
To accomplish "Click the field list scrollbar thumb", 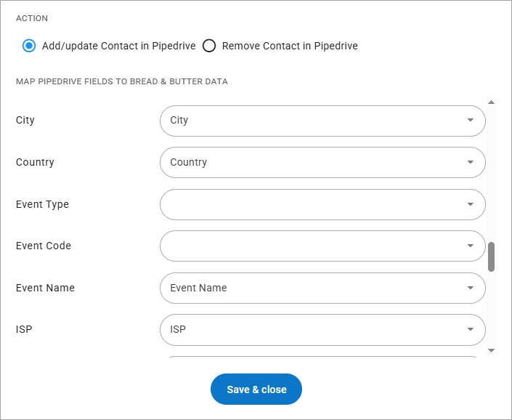I will [x=492, y=257].
